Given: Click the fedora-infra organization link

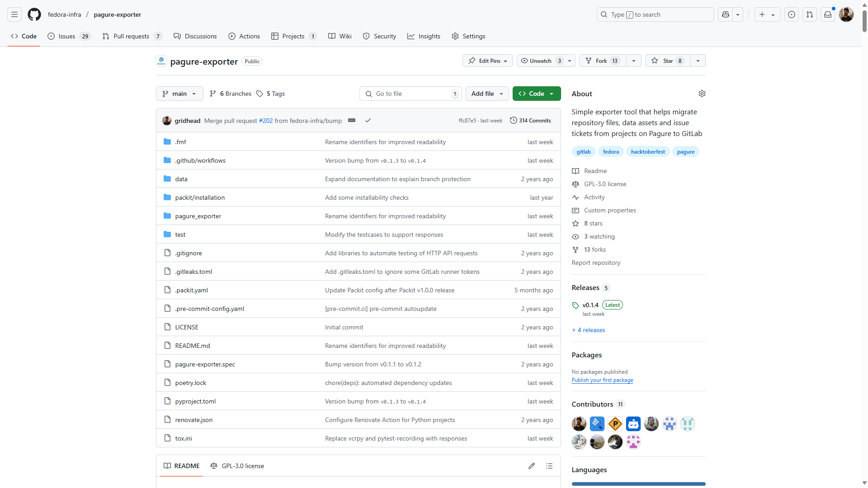Looking at the screenshot, I should (65, 14).
